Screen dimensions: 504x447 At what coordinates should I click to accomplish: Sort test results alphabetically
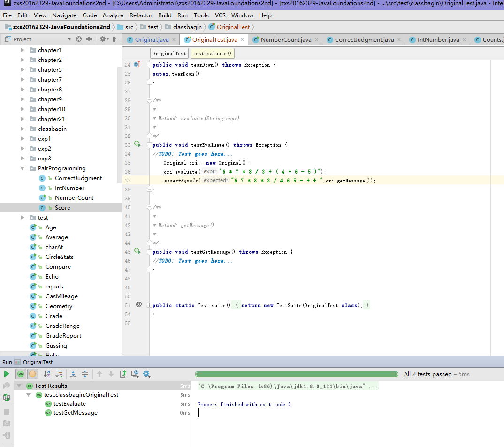point(47,374)
